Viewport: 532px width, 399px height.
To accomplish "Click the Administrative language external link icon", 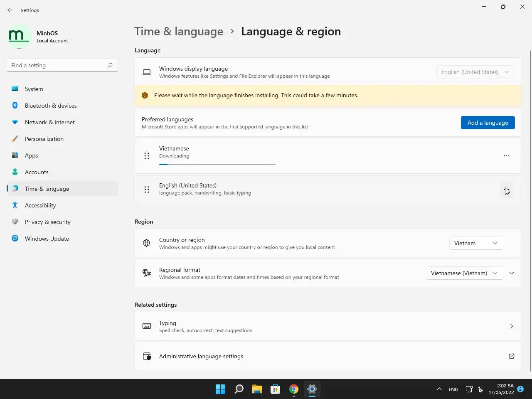I will pos(512,356).
